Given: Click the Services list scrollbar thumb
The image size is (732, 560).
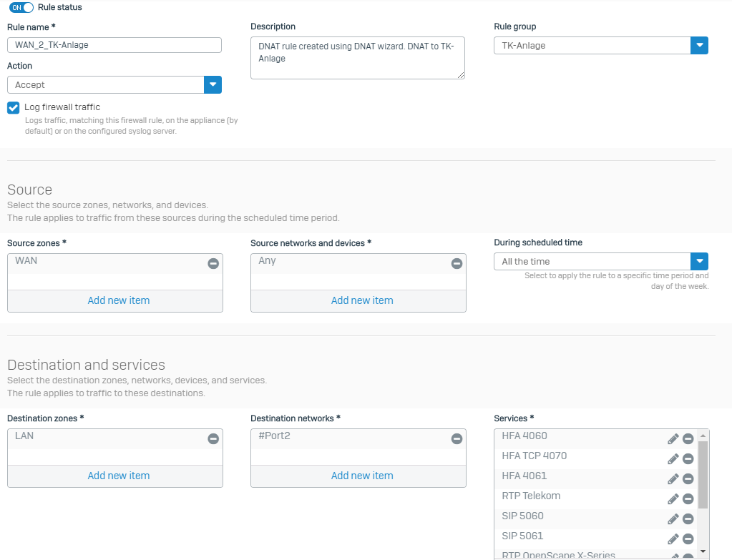Looking at the screenshot, I should 703,475.
